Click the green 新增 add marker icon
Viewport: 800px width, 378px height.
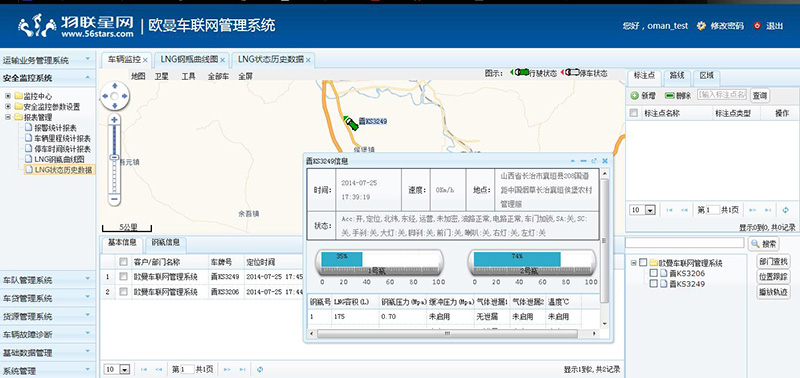pyautogui.click(x=635, y=95)
